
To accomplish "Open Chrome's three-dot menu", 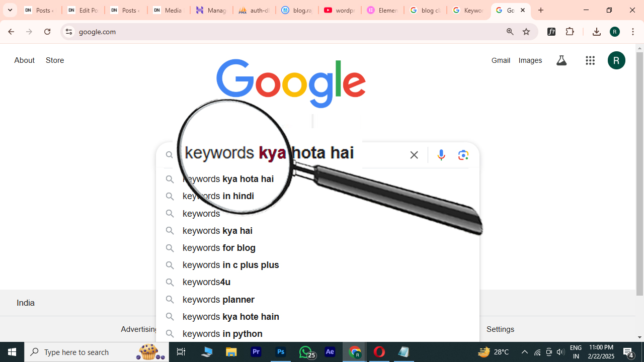I will coord(633,31).
